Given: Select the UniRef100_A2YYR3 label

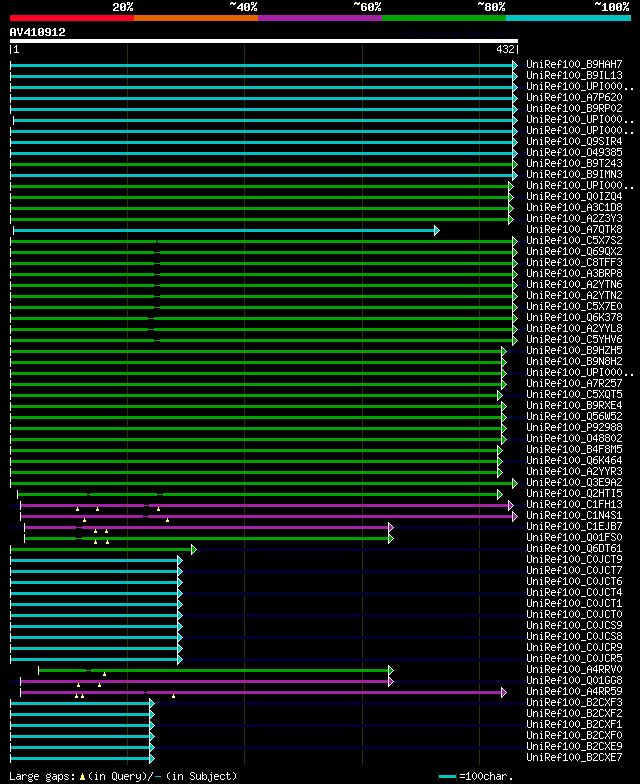Looking at the screenshot, I should click(x=574, y=472).
